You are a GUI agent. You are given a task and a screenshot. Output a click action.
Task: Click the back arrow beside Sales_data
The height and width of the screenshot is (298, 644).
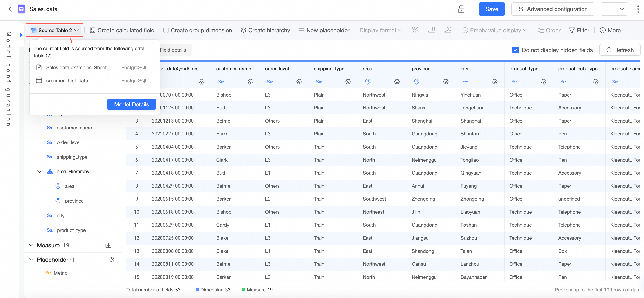10,9
